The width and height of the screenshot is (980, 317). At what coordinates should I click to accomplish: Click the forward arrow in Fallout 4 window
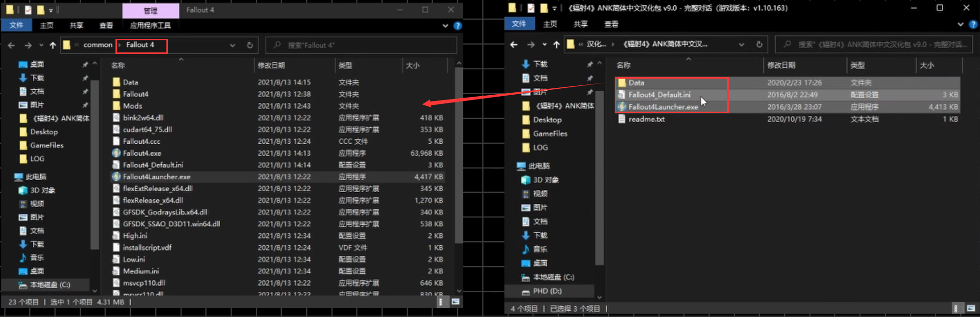28,45
